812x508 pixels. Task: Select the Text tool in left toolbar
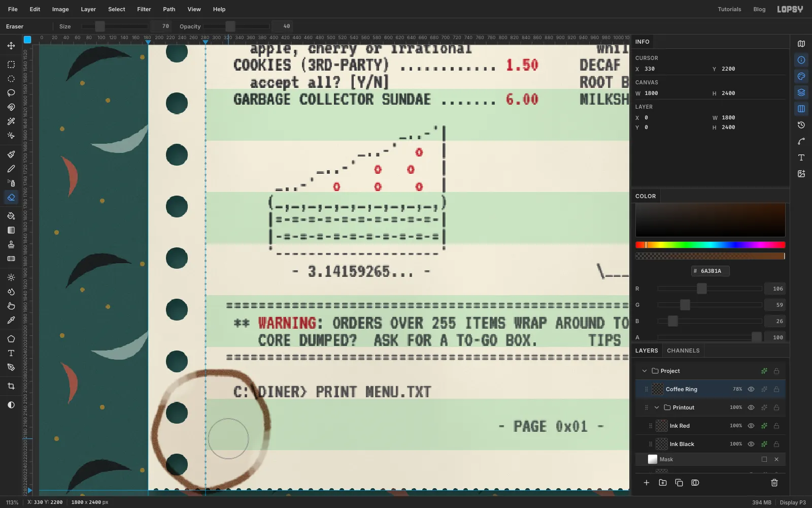[x=11, y=353]
